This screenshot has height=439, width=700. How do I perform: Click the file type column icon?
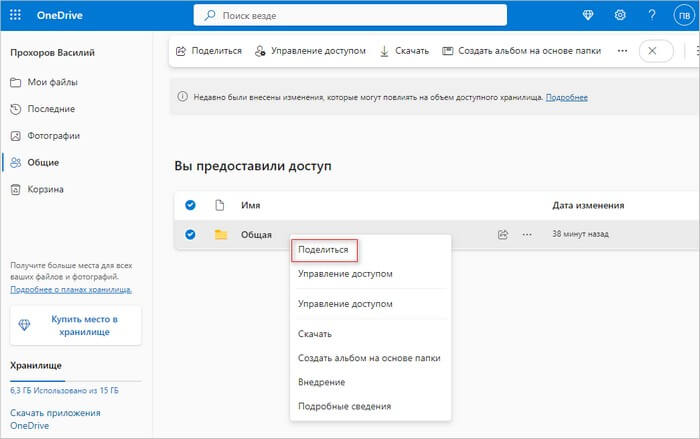[219, 205]
